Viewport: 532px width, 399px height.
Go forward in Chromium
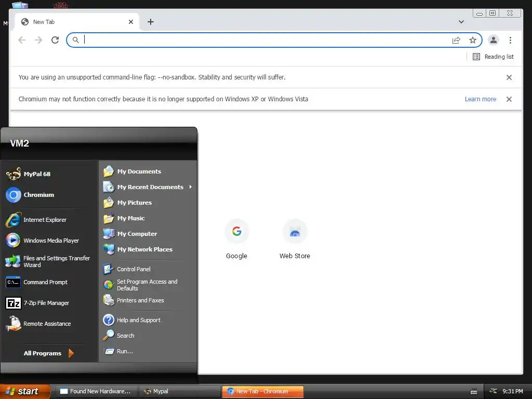[x=38, y=40]
